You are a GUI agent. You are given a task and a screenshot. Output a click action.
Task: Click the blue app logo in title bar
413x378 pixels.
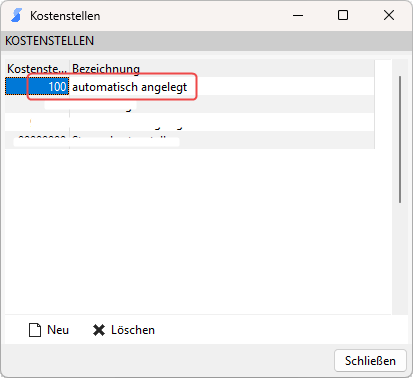(16, 15)
